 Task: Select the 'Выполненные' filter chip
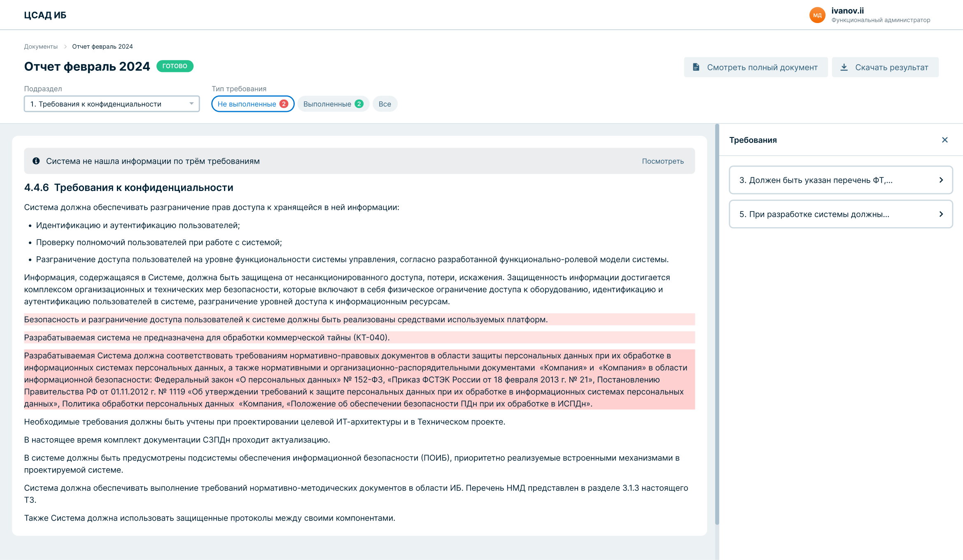tap(333, 104)
